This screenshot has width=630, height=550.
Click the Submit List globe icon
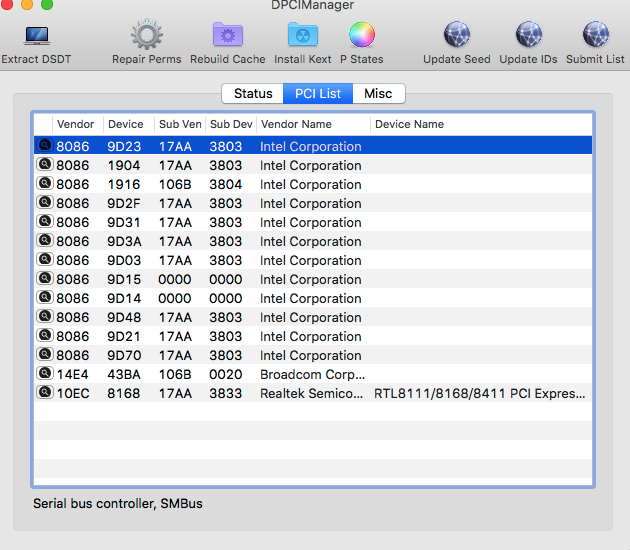(595, 36)
